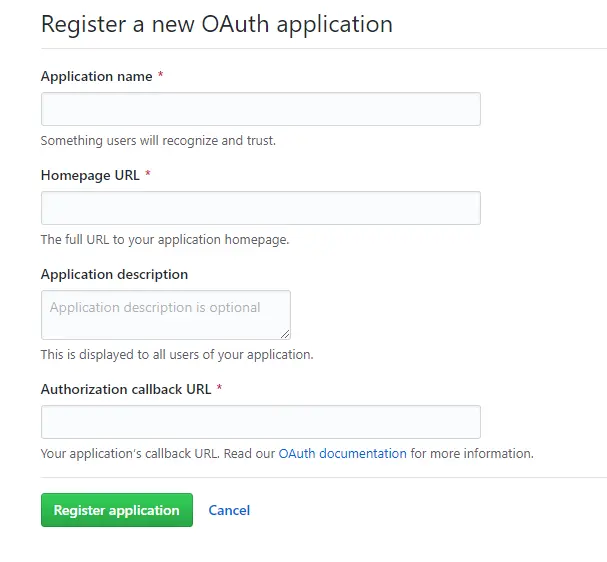The width and height of the screenshot is (607, 562).
Task: Click the 'displayed to all users' hint text
Action: 177,354
